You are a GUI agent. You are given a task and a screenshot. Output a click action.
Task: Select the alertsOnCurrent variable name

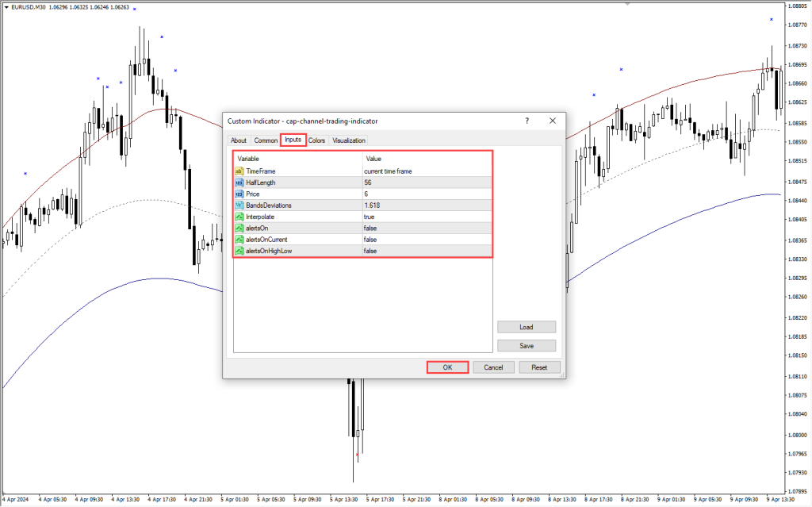click(x=266, y=240)
